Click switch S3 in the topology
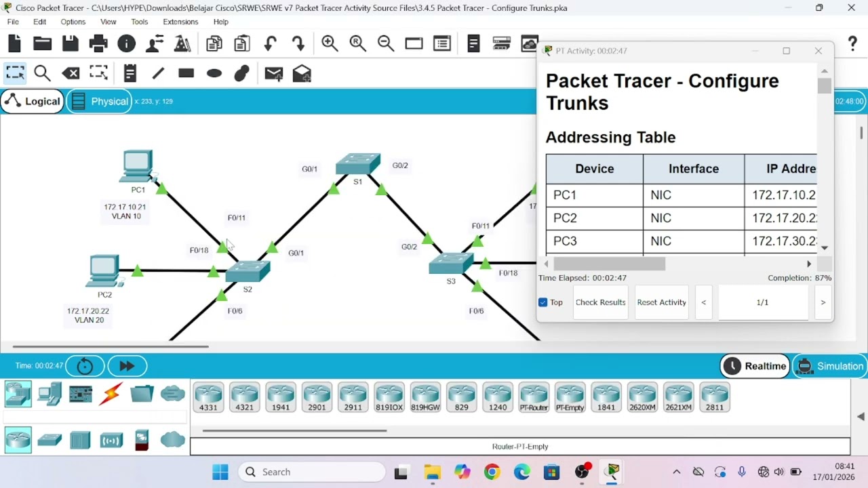Screen dimensions: 868x488 (451, 264)
